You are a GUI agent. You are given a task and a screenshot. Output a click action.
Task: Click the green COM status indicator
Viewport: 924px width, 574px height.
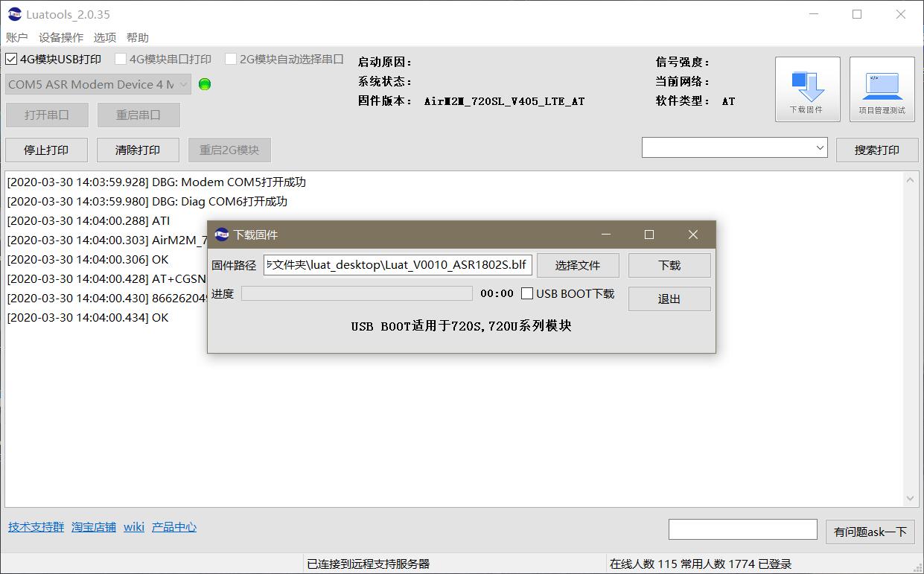[205, 84]
